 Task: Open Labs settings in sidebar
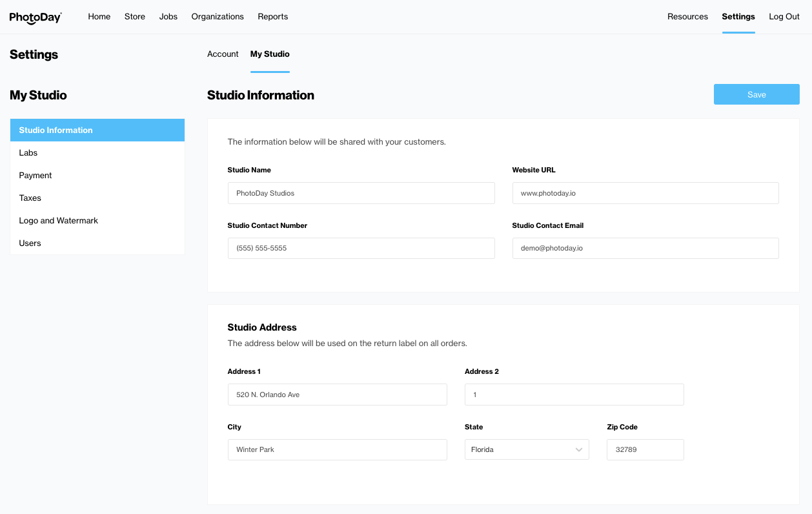coord(97,153)
